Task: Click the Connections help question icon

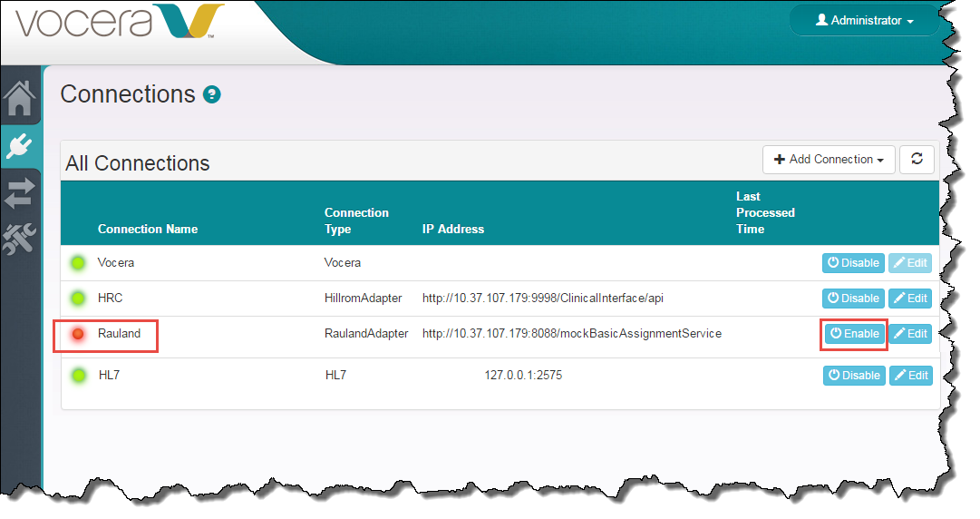Action: click(x=211, y=94)
